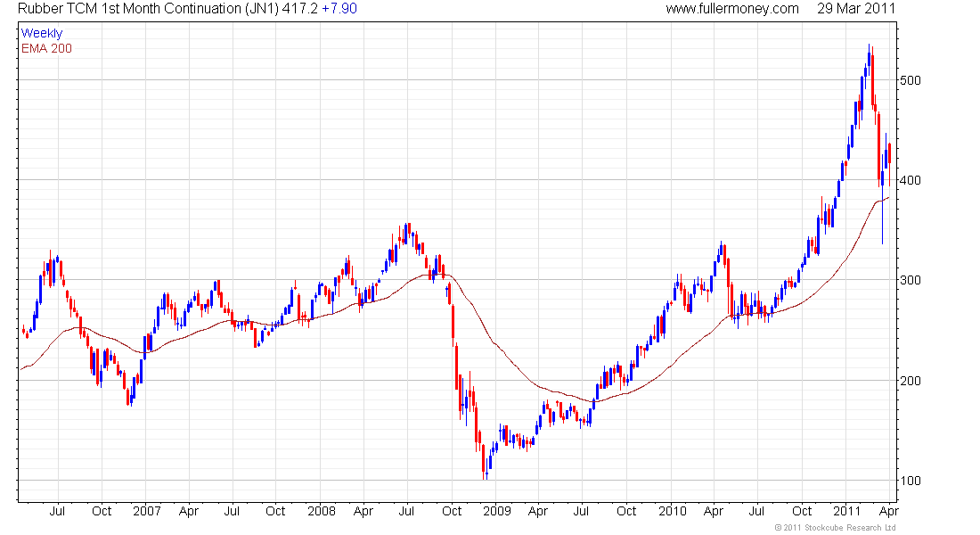Click the 500 price axis label
The width and height of the screenshot is (980, 535).
pos(910,80)
